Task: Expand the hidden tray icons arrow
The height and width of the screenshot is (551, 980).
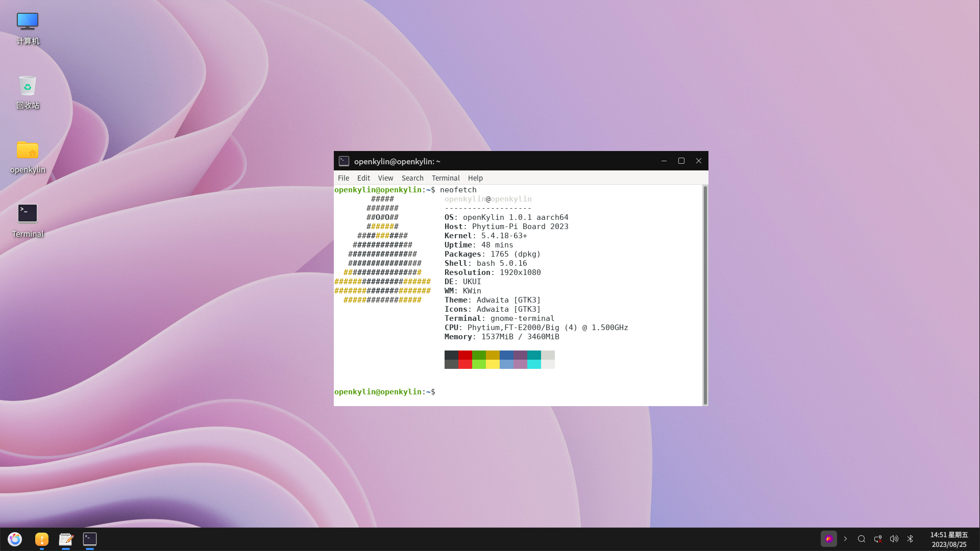Action: [845, 539]
